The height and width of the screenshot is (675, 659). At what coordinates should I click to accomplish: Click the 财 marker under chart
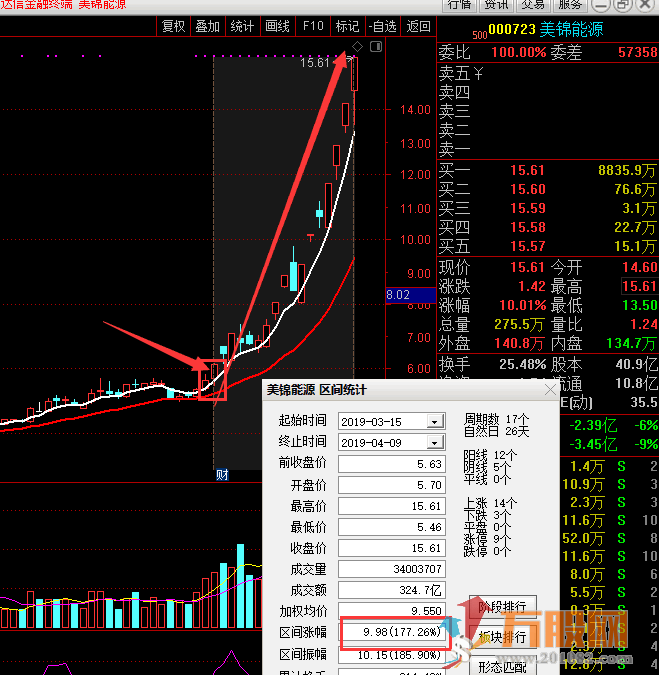222,475
